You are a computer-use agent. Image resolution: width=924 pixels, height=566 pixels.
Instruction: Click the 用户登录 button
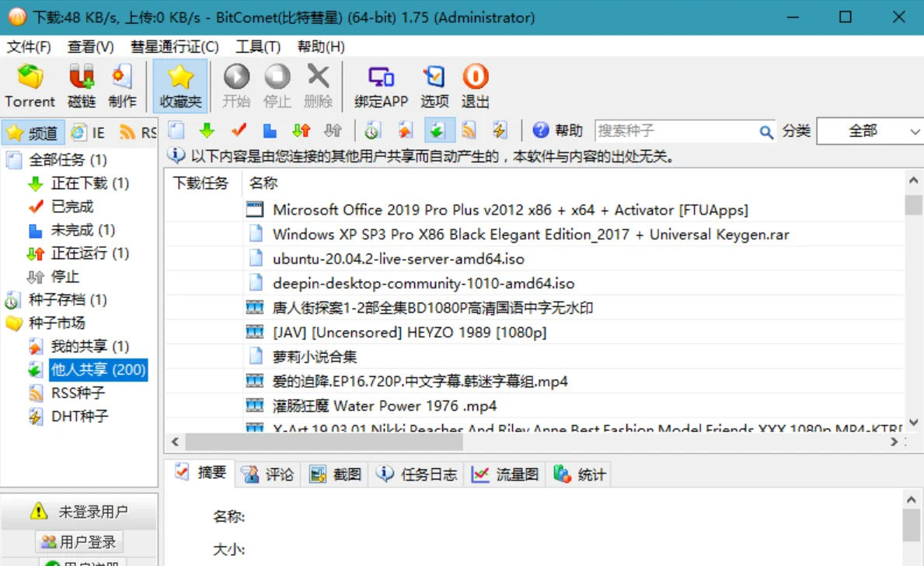tap(79, 542)
